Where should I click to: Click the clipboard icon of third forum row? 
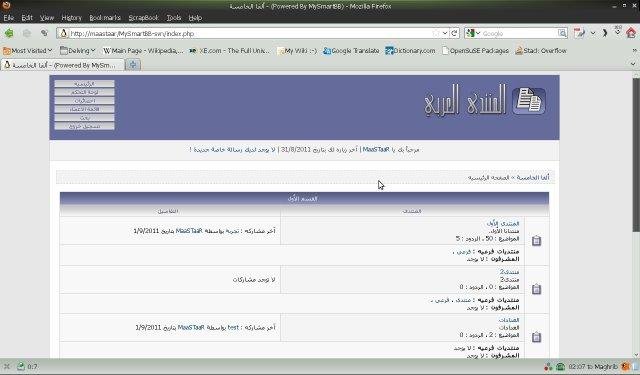pos(536,337)
